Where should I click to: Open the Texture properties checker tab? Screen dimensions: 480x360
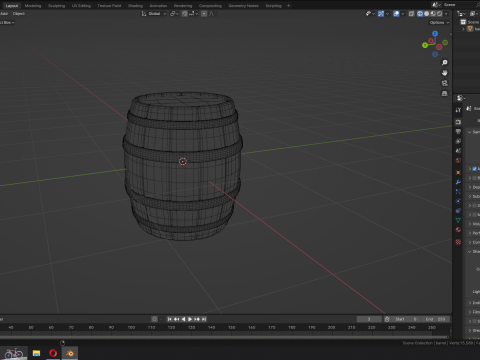(x=458, y=242)
